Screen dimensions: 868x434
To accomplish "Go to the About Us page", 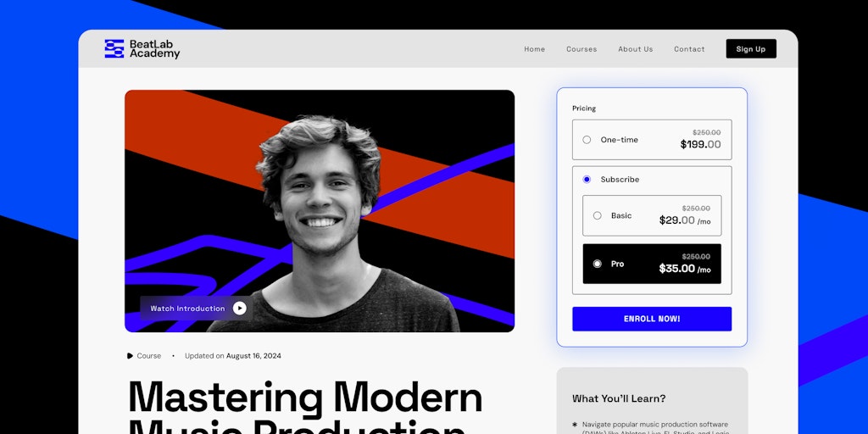I will 636,49.
